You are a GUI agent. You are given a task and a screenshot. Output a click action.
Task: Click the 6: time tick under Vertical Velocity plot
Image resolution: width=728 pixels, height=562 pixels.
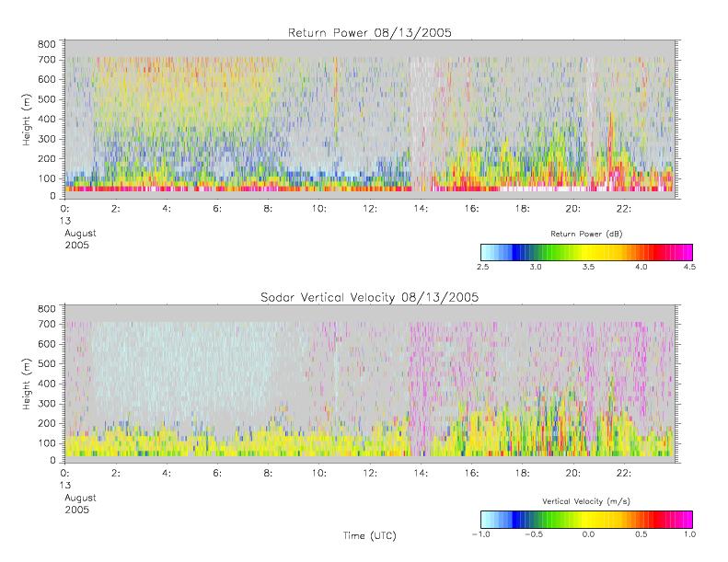pyautogui.click(x=217, y=474)
